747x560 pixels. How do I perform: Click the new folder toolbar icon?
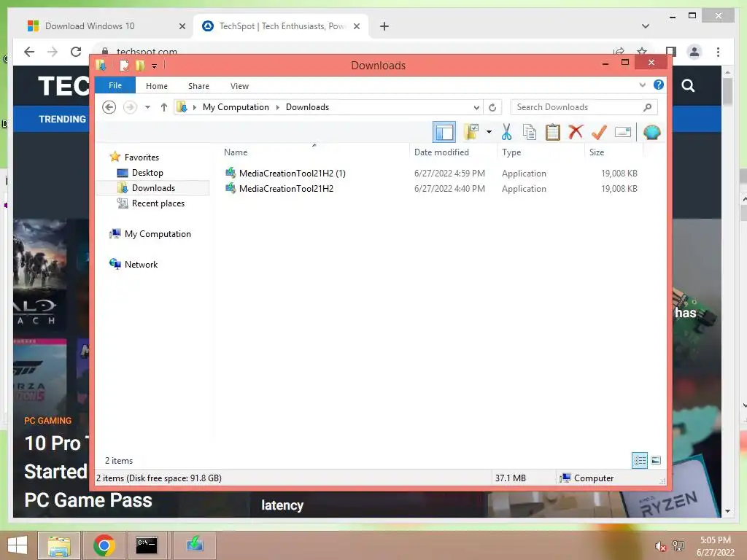(x=471, y=132)
